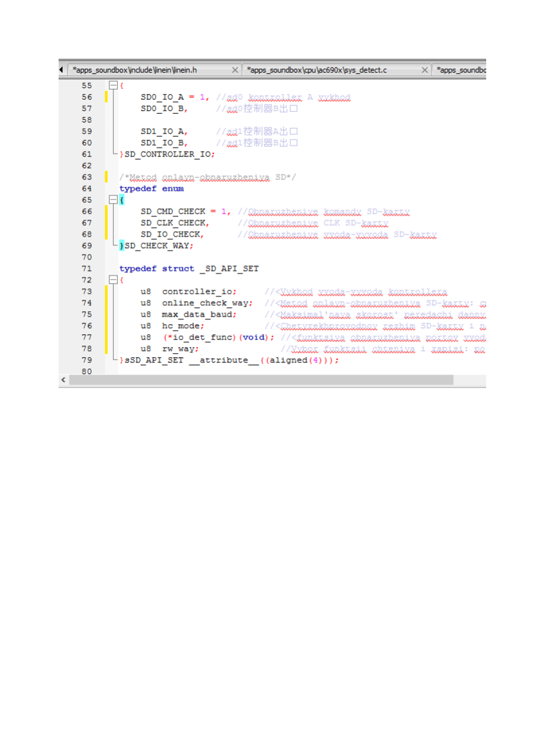Click max_data_baud on line 75
This screenshot has height=756, width=534.
click(x=197, y=315)
